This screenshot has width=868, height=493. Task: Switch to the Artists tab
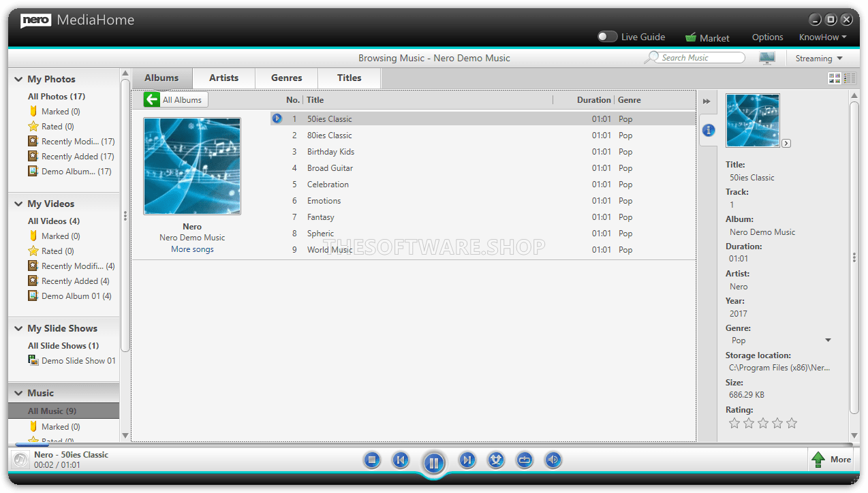pyautogui.click(x=224, y=78)
